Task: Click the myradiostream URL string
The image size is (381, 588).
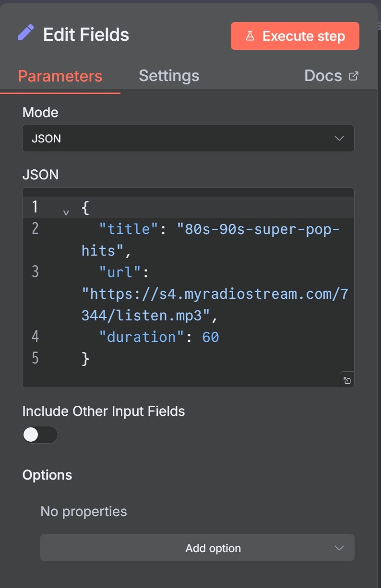Action: [214, 294]
